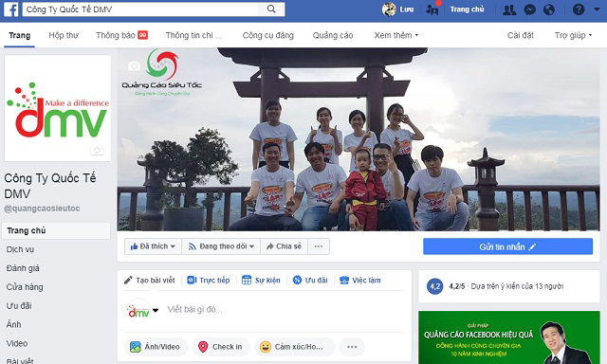This screenshot has width=607, height=364.
Task: Open Notifications globe icon
Action: [x=549, y=9]
